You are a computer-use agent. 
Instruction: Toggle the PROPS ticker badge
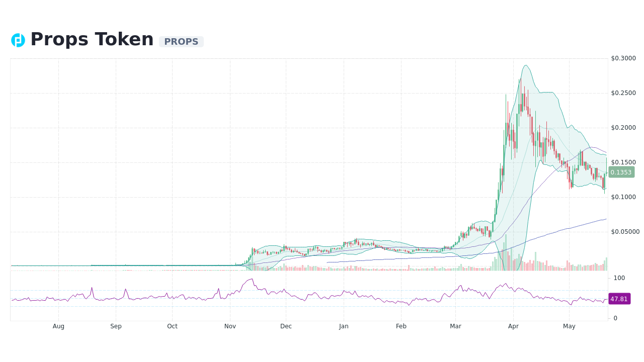click(x=181, y=42)
